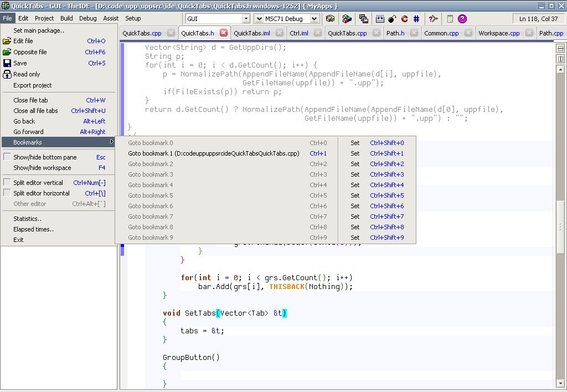This screenshot has width=567, height=392.
Task: Close the QuickTabs.h tab with red X
Action: (224, 33)
